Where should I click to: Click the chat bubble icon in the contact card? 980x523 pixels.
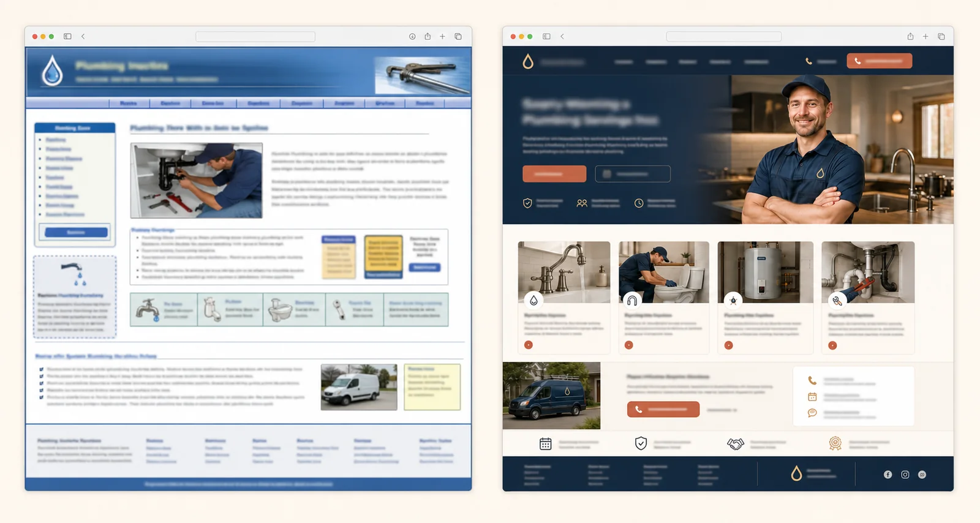pos(812,413)
